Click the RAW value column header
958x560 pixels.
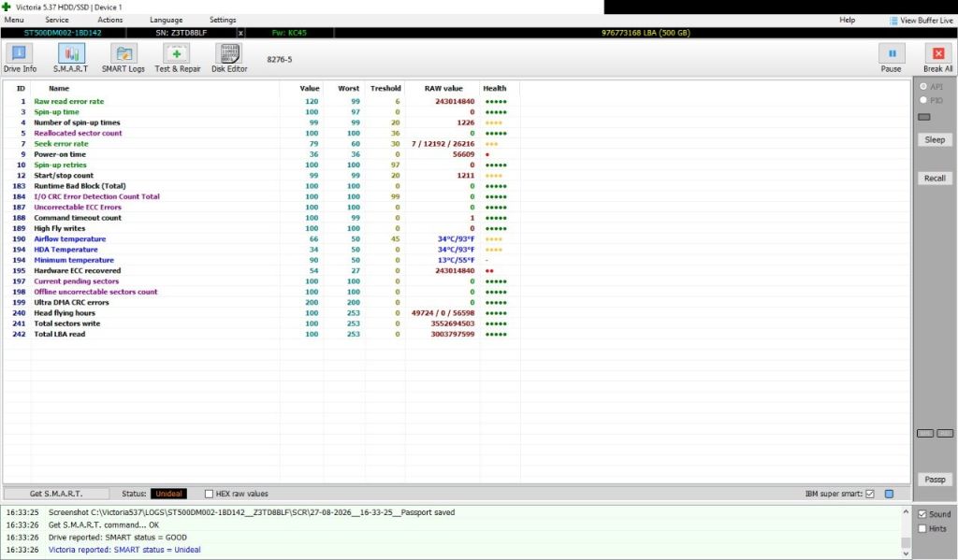(443, 89)
